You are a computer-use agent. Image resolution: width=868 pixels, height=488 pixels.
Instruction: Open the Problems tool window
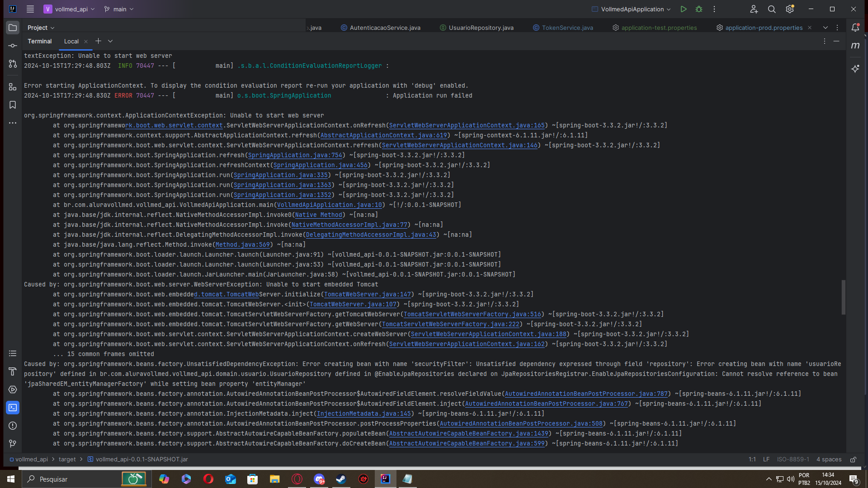13,426
